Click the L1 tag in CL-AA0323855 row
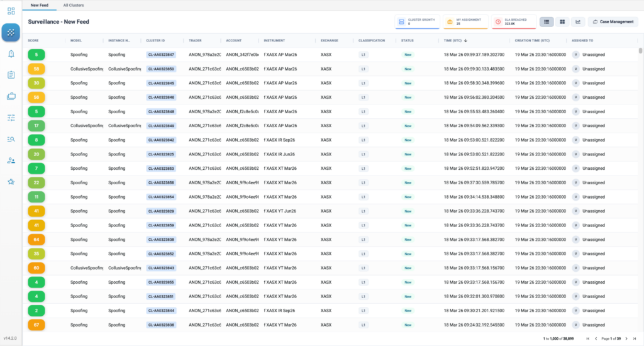 (x=363, y=282)
